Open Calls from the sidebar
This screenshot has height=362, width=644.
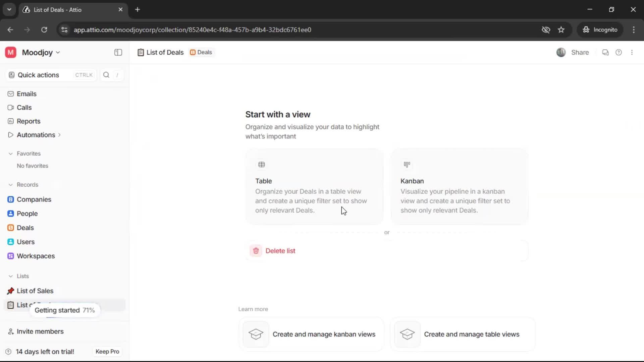24,107
